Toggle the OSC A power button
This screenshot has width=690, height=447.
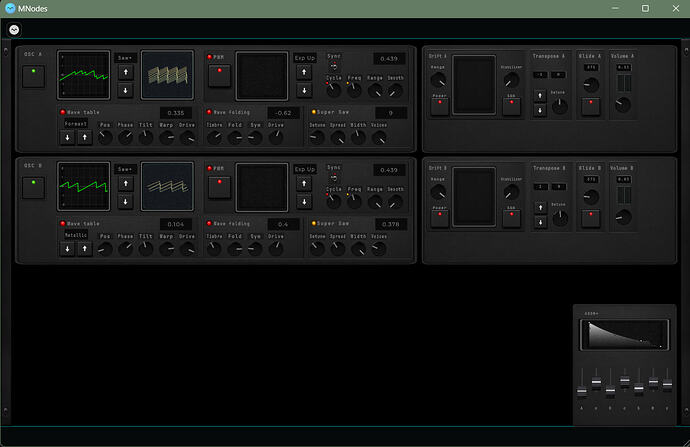pyautogui.click(x=33, y=76)
